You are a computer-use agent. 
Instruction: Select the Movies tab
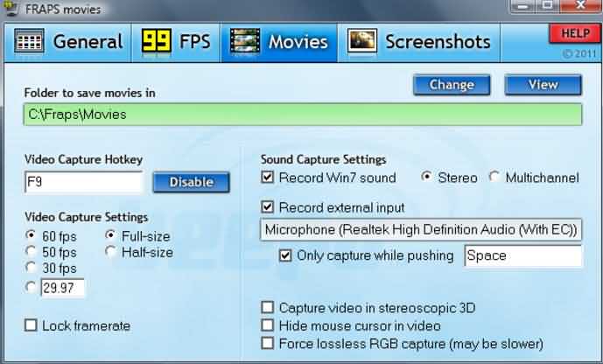[x=279, y=42]
